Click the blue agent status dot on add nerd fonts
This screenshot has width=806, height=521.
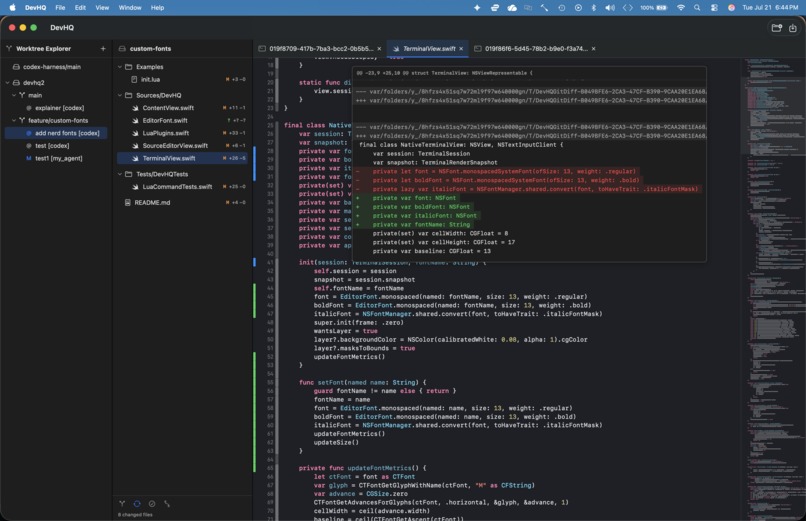(29, 133)
